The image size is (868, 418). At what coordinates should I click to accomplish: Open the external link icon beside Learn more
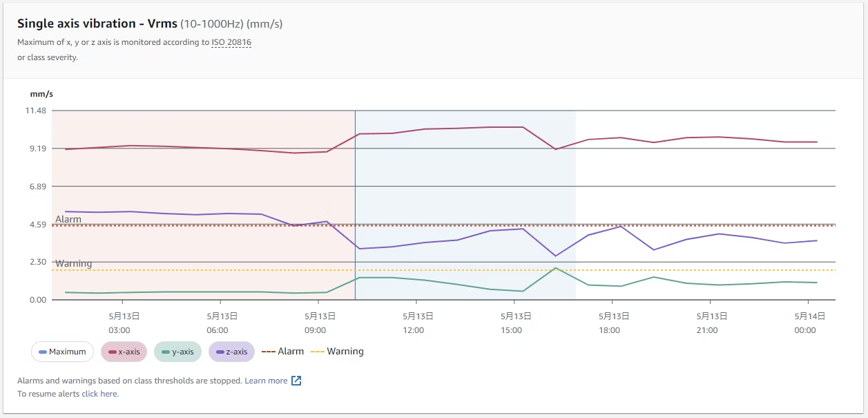(296, 381)
